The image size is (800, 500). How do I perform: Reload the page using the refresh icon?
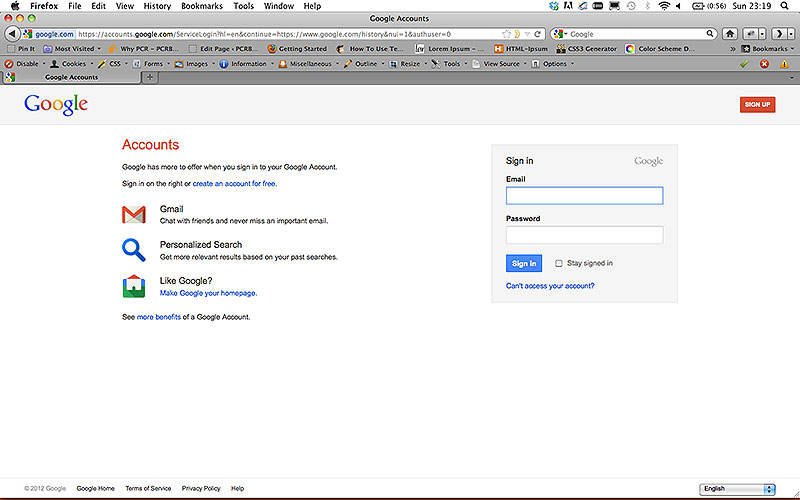pyautogui.click(x=537, y=34)
